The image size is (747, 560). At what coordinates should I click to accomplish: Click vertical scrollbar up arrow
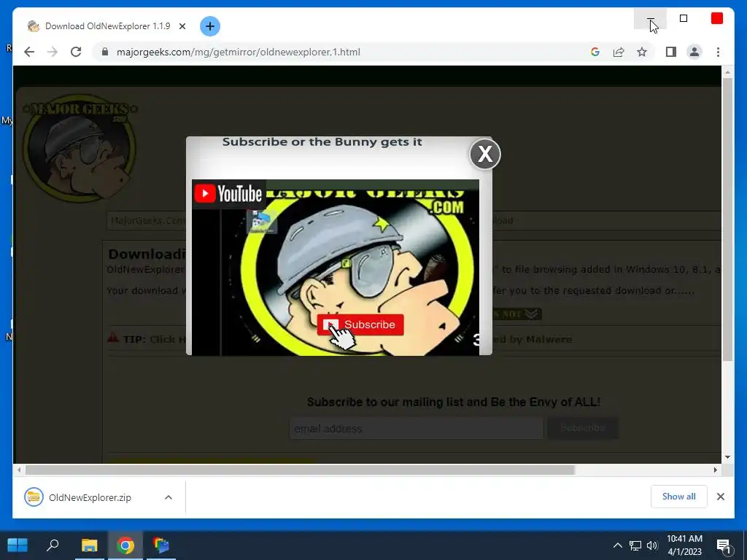(x=727, y=72)
